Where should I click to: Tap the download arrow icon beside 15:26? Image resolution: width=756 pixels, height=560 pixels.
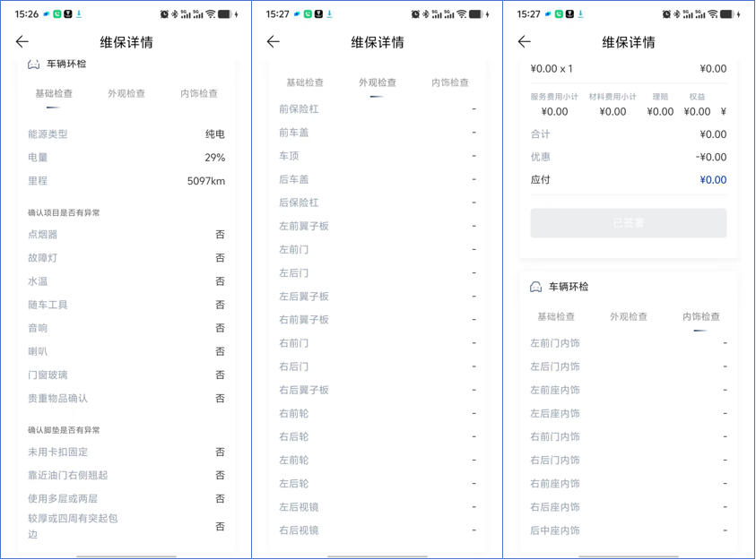pos(79,14)
